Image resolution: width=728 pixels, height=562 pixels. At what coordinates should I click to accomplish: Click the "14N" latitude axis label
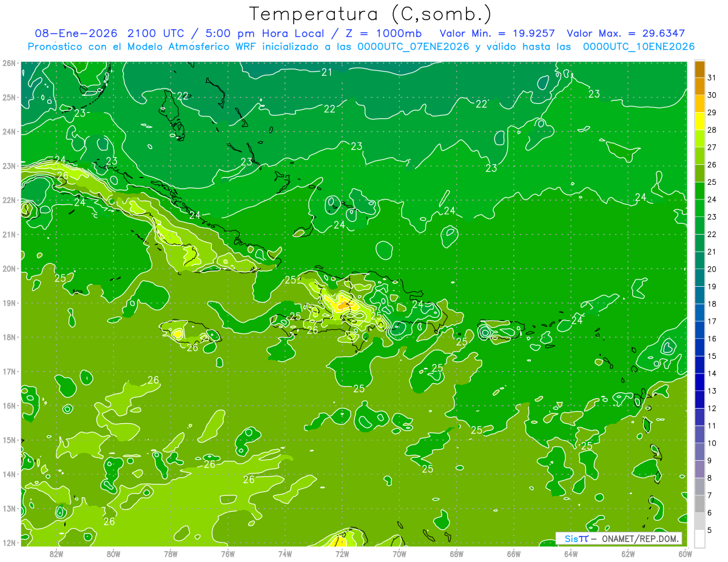click(9, 474)
